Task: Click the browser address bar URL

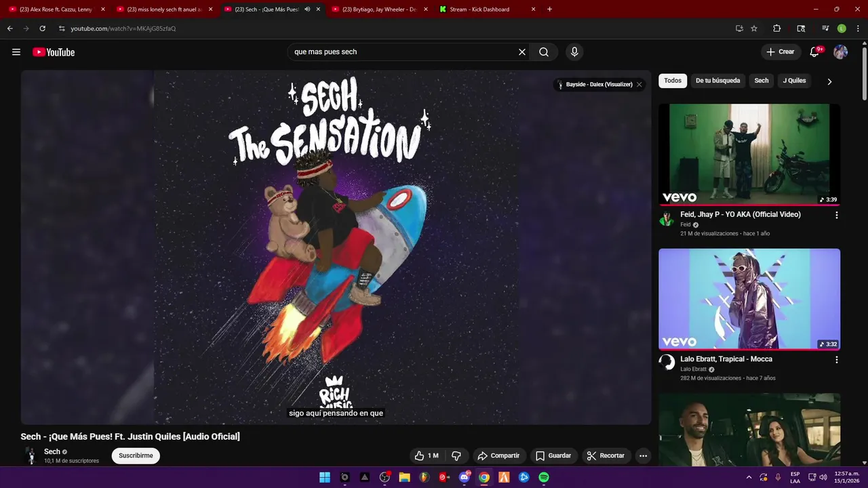Action: click(123, 28)
